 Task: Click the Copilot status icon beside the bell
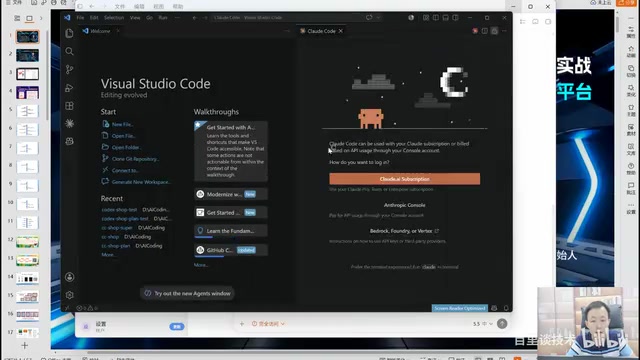pos(494,308)
